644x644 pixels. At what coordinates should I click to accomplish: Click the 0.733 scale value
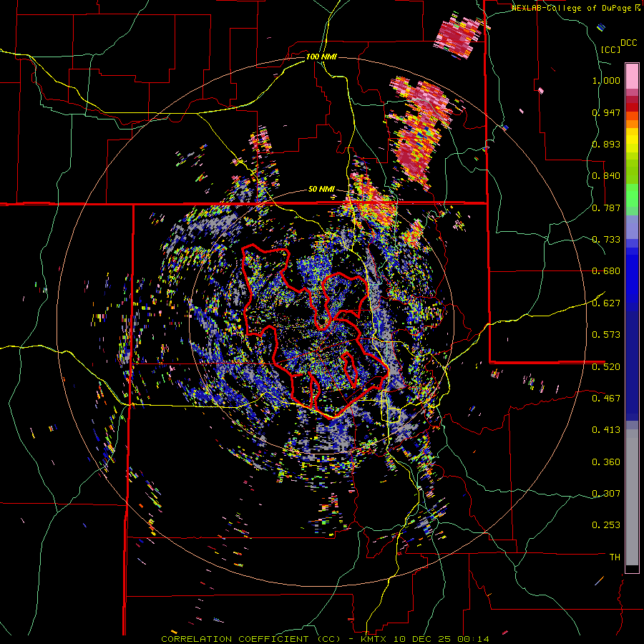click(606, 240)
